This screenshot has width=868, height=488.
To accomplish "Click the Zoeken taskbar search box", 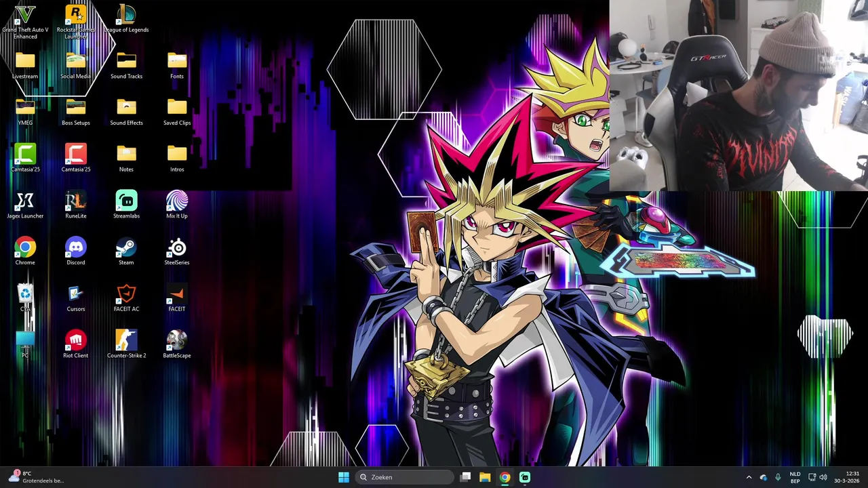I will 405,477.
